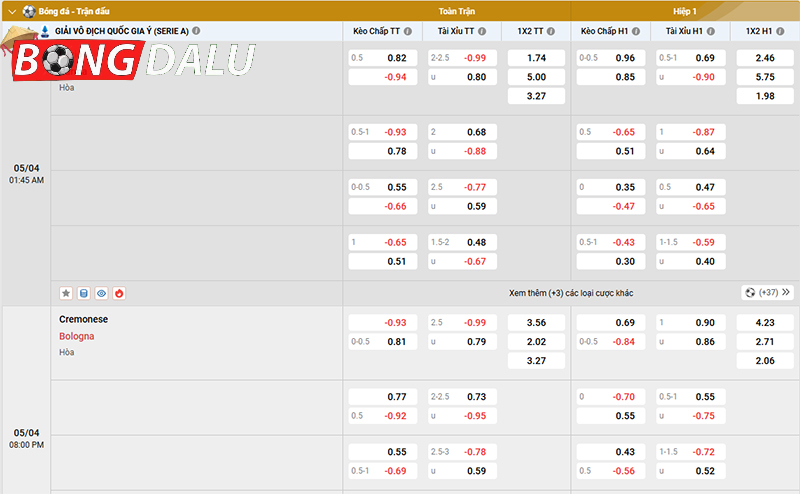This screenshot has height=494, width=800.
Task: Add match to favorites with star icon
Action: coord(66,293)
